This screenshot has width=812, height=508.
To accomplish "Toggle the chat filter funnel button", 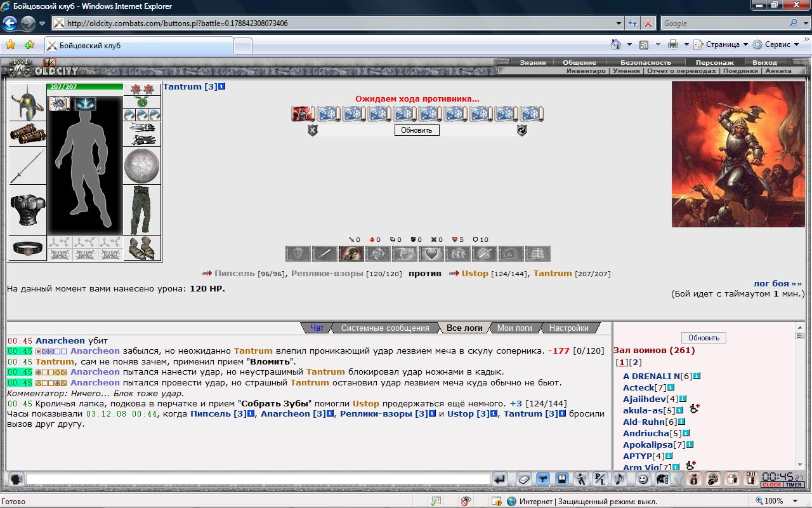I will coord(542,479).
